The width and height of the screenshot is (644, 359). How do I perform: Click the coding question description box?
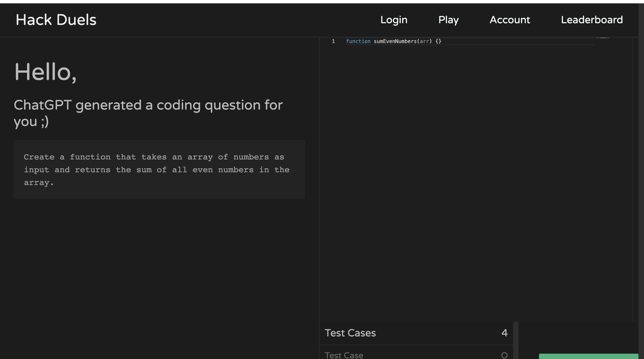(x=159, y=170)
